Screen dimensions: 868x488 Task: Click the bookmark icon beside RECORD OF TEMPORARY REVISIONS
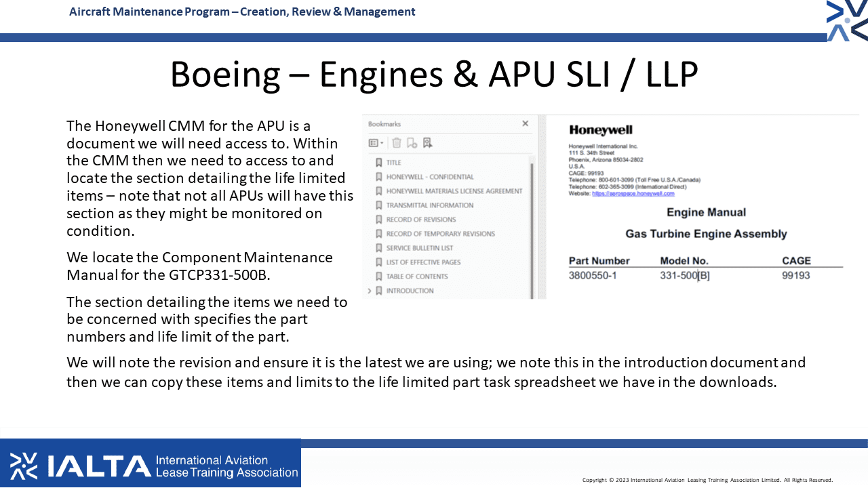pyautogui.click(x=379, y=234)
